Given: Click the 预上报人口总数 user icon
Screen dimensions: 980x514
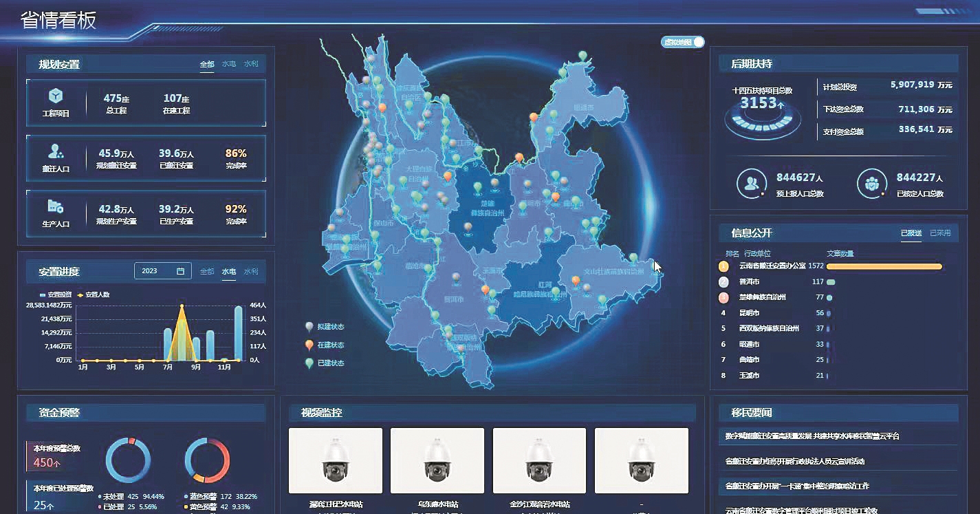Looking at the screenshot, I should point(752,183).
